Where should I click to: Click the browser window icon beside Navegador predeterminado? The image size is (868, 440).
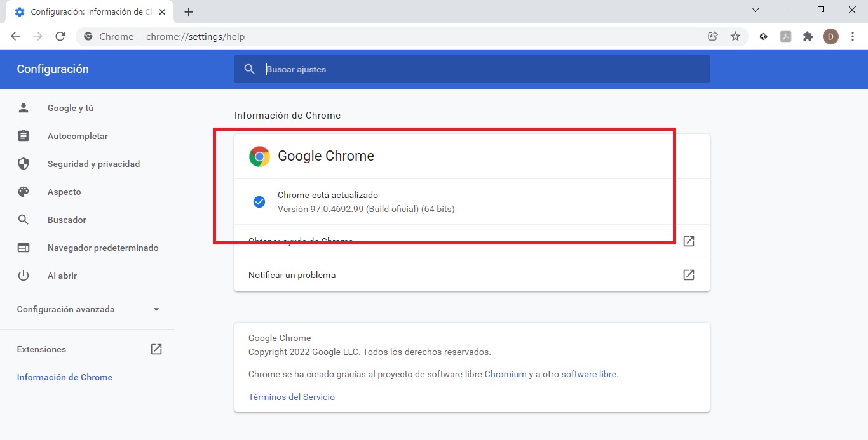tap(24, 248)
